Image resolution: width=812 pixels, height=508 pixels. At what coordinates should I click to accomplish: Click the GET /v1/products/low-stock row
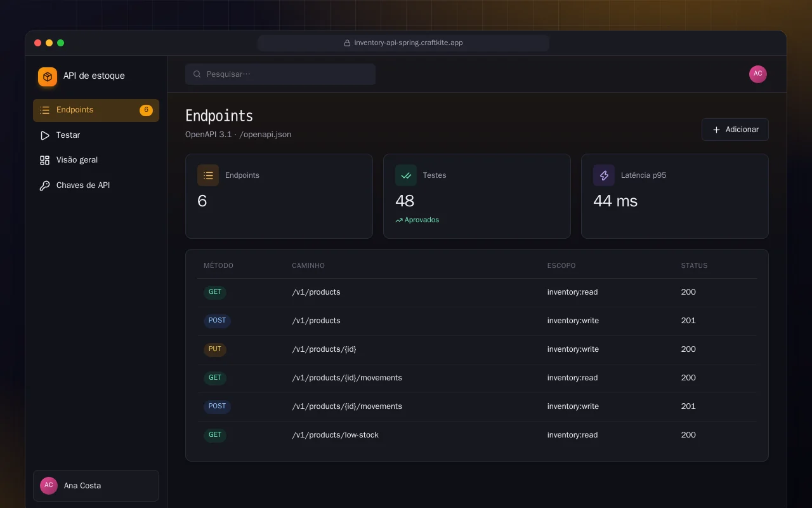(x=477, y=435)
